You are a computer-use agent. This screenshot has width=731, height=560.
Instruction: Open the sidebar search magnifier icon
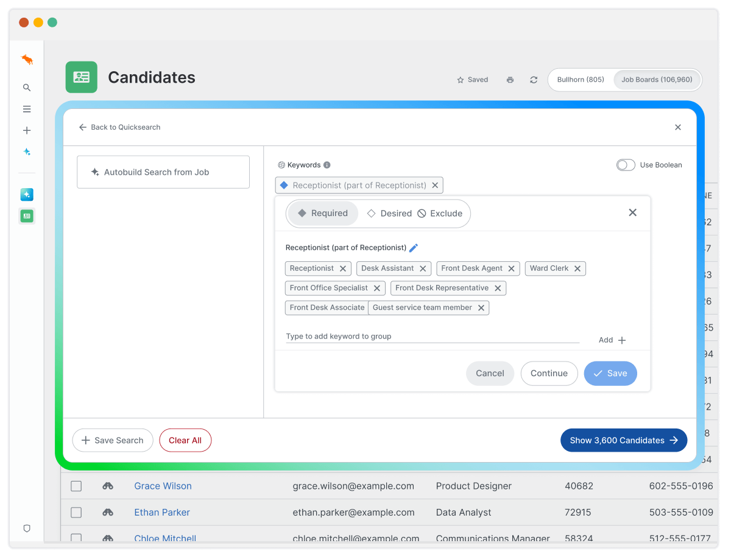tap(27, 88)
